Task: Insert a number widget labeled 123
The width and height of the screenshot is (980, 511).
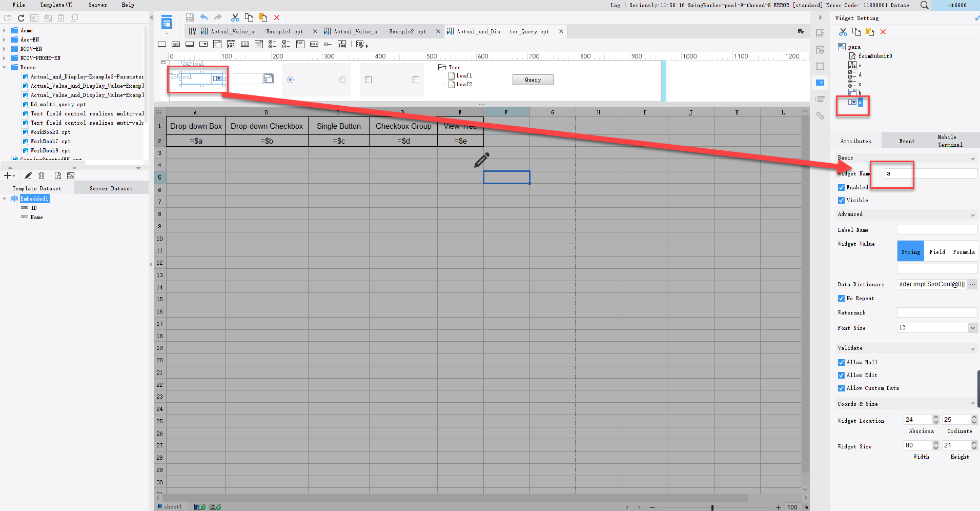Action: coord(245,45)
